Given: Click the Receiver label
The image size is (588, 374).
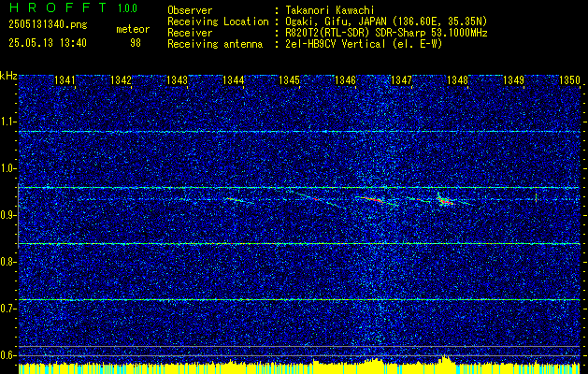Looking at the screenshot, I should coord(190,33).
